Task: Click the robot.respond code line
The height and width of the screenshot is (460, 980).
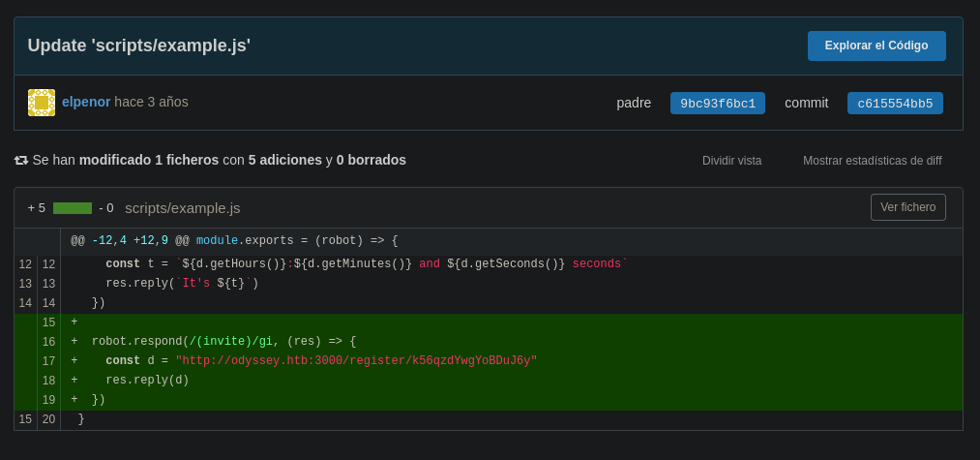Action: 223,342
